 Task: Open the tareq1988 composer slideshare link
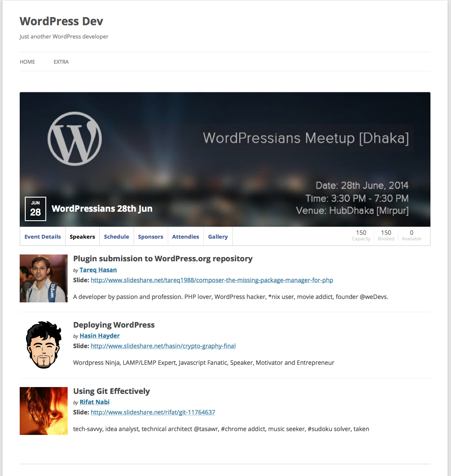tap(212, 280)
